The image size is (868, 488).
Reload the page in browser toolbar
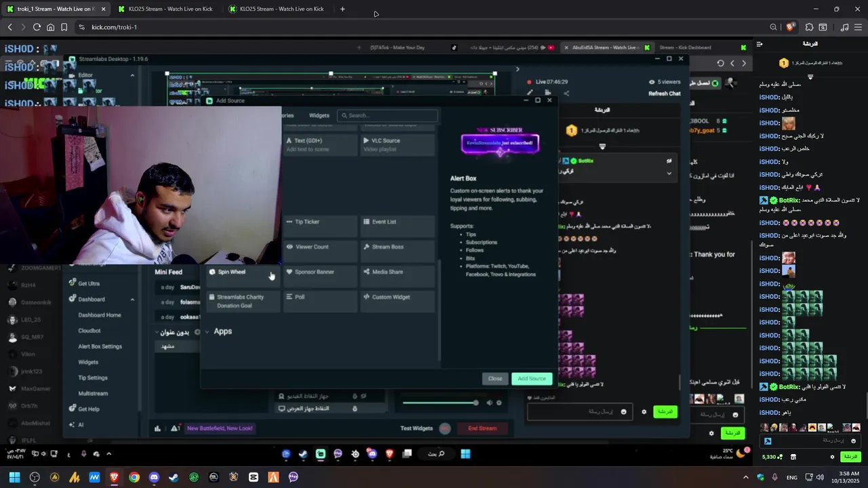coord(37,27)
